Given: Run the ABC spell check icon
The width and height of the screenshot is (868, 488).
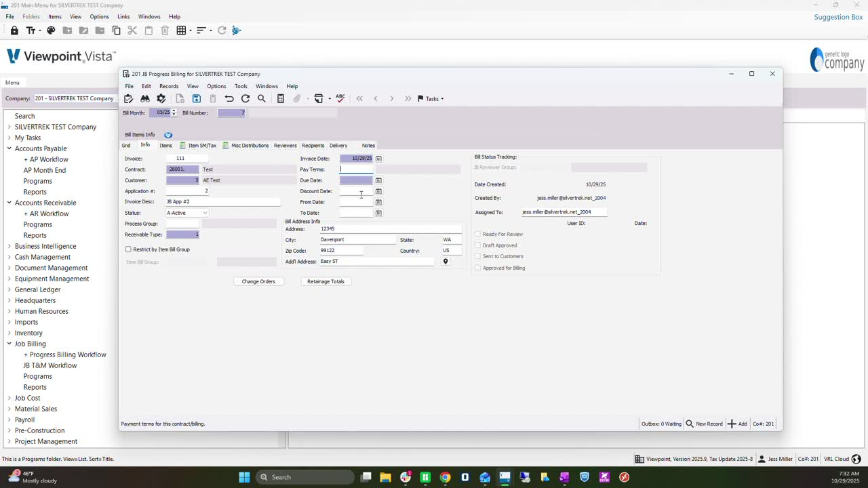Looking at the screenshot, I should 340,98.
